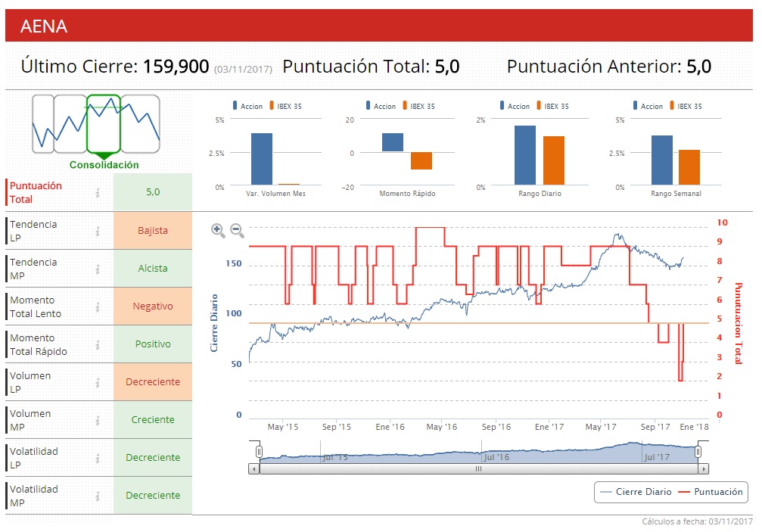Click the AENA title header
Screen dimensions: 762x532
click(x=379, y=26)
